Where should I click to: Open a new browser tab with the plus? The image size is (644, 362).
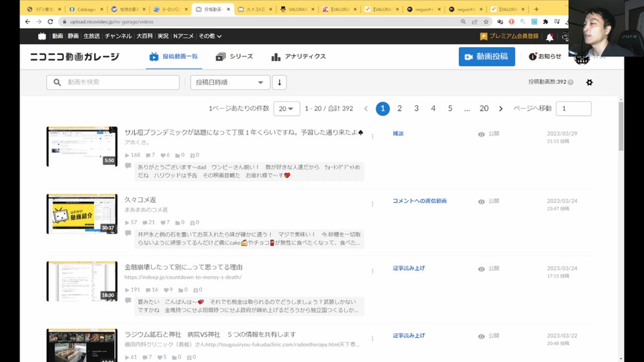coord(536,9)
